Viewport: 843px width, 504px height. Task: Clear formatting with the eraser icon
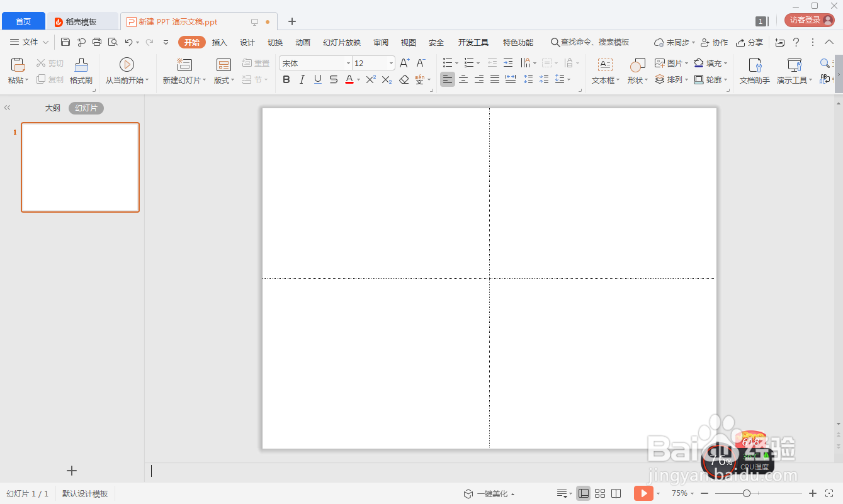click(404, 79)
